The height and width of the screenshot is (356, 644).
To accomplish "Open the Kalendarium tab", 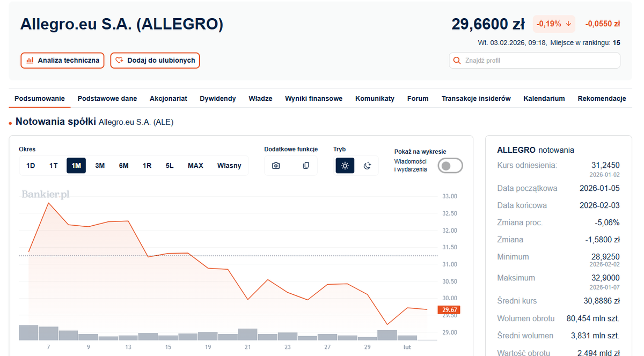I will pyautogui.click(x=544, y=99).
